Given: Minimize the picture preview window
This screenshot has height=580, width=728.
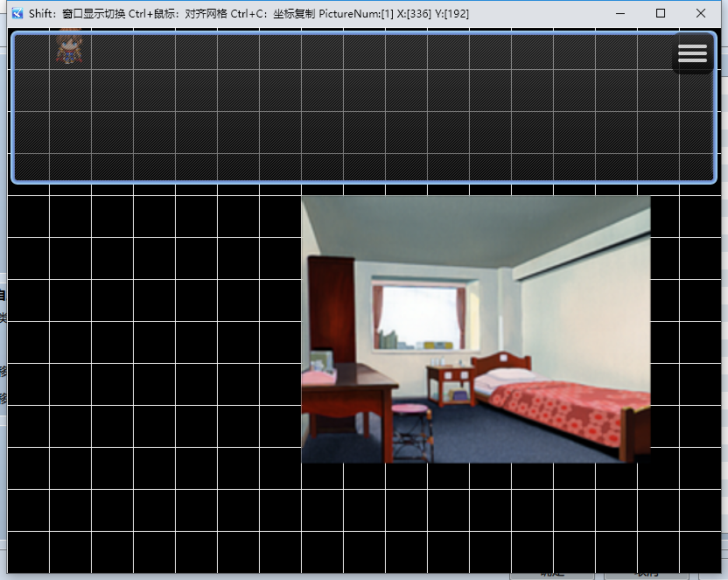Looking at the screenshot, I should coord(619,13).
